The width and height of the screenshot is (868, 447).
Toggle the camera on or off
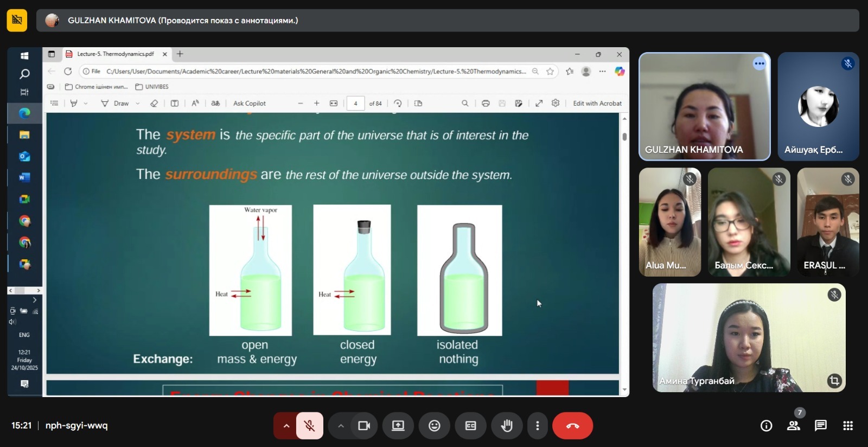point(363,426)
